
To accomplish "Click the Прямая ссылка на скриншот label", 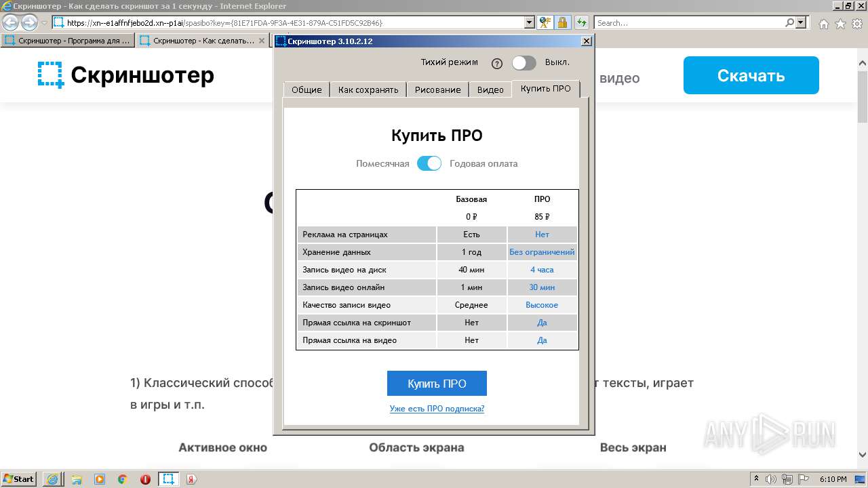I will (x=357, y=323).
